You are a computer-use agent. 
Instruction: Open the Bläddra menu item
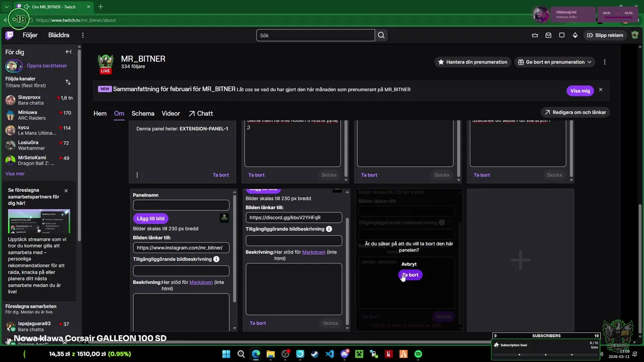coord(59,35)
